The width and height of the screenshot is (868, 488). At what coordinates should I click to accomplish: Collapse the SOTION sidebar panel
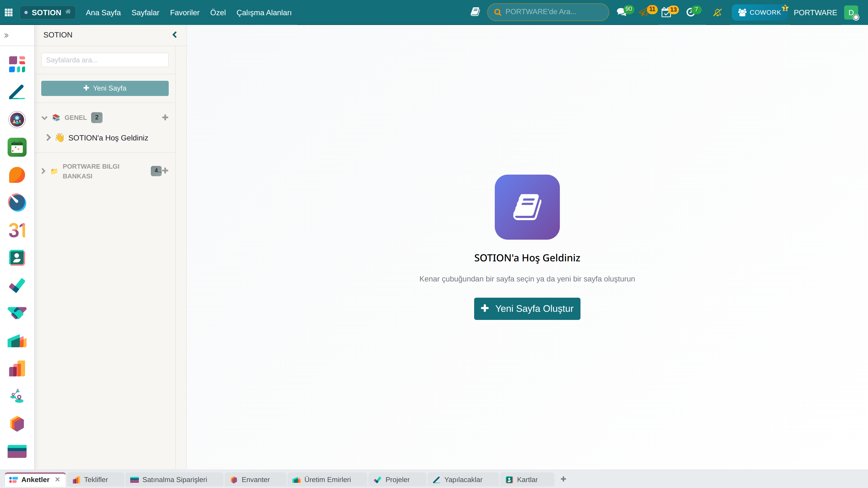pos(174,35)
